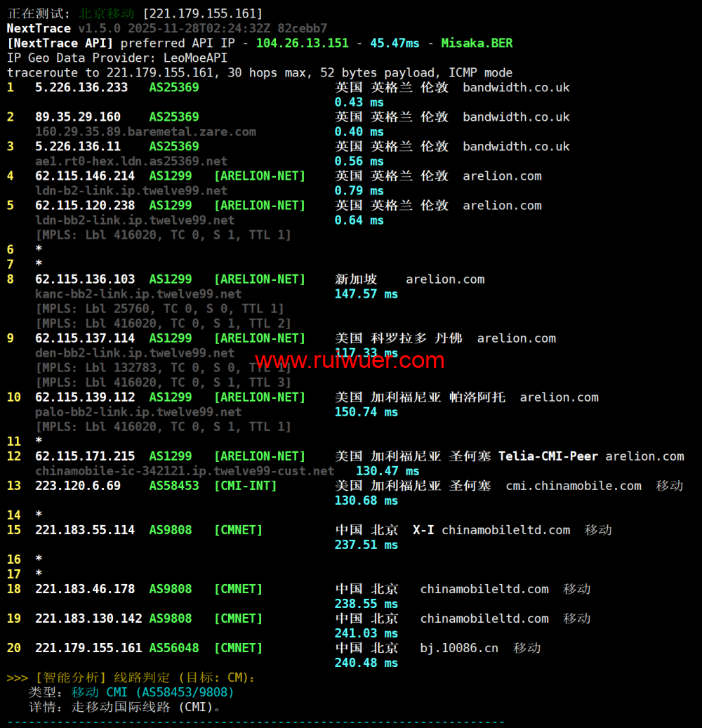The image size is (702, 728).
Task: Click the palo-bb2-link.ip.twelve99.net hostname
Action: pyautogui.click(x=138, y=412)
